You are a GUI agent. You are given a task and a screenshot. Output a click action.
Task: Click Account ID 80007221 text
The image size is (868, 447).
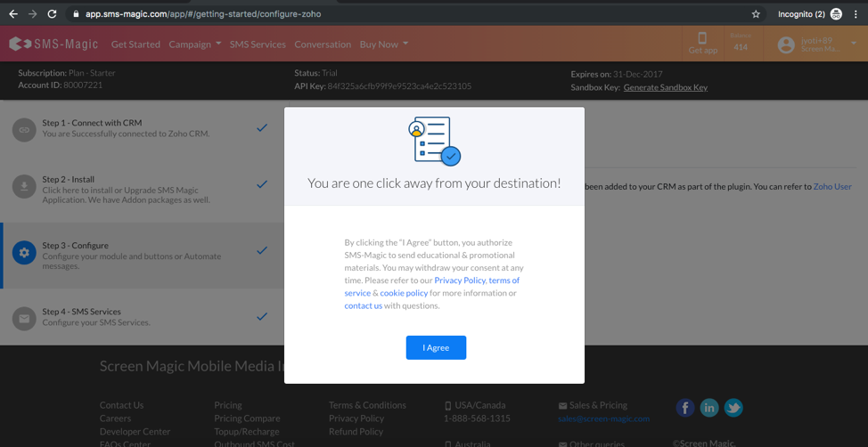61,85
